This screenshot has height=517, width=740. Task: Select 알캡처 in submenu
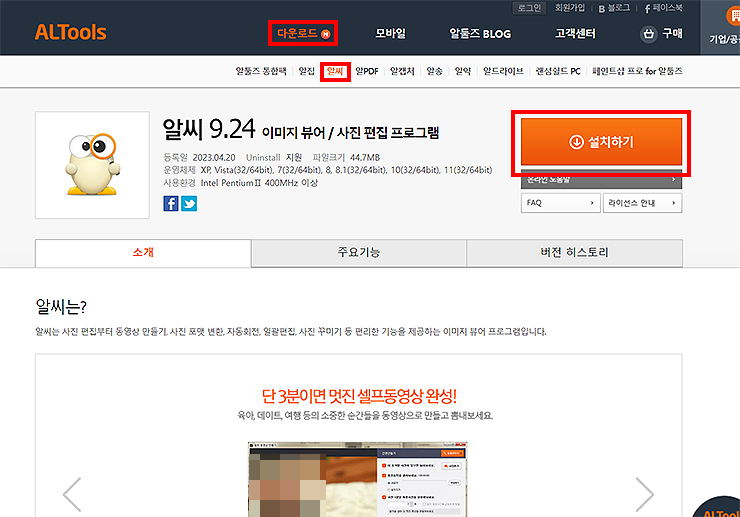point(402,71)
